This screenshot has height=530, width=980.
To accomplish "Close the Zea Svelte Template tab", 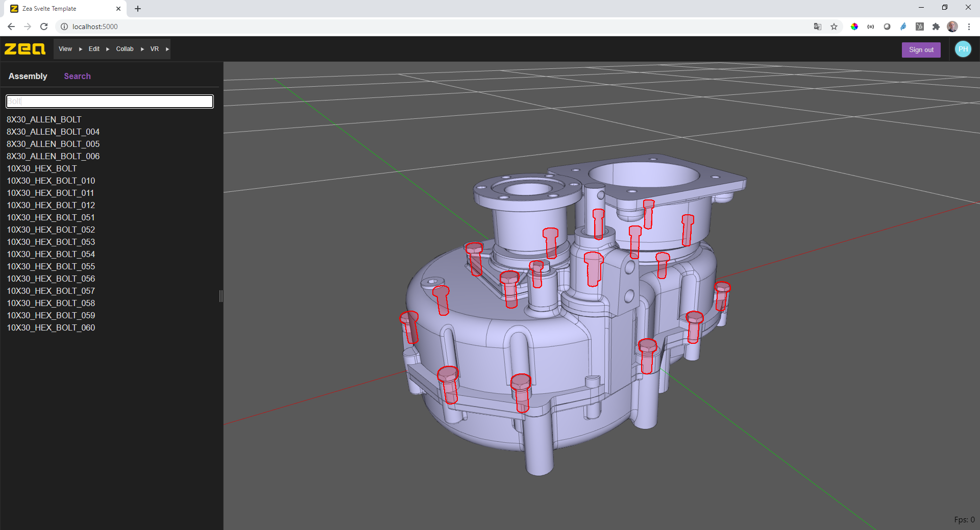I will pyautogui.click(x=118, y=9).
